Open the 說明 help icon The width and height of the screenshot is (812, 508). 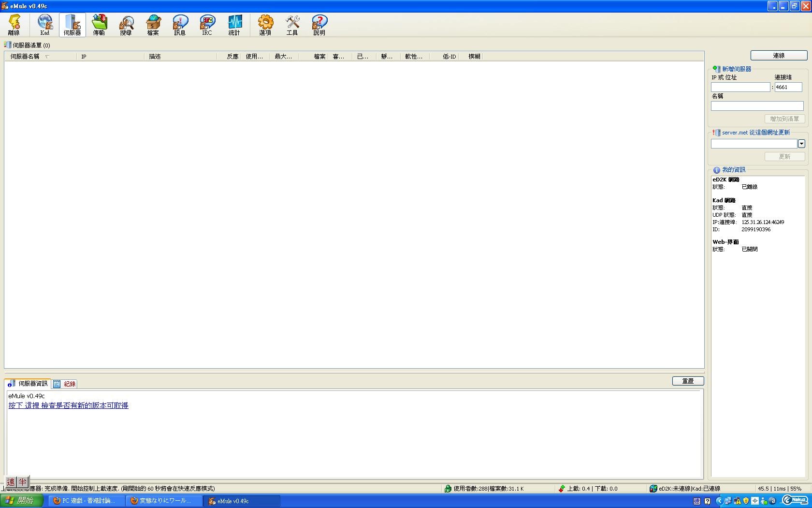click(x=319, y=25)
